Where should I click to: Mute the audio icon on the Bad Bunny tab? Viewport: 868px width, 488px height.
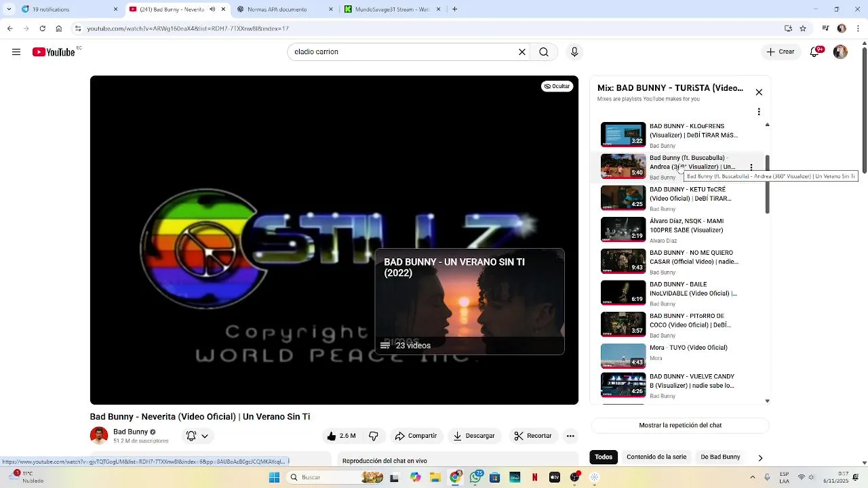pos(212,9)
